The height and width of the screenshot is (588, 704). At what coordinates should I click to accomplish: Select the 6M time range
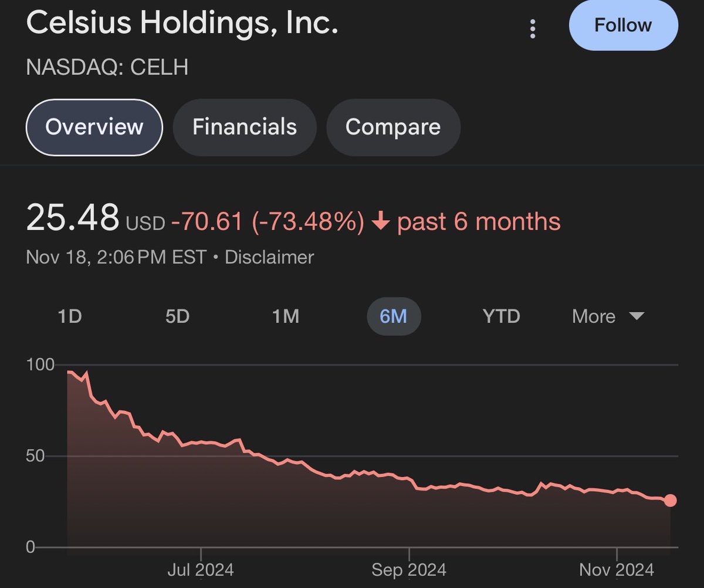click(394, 316)
